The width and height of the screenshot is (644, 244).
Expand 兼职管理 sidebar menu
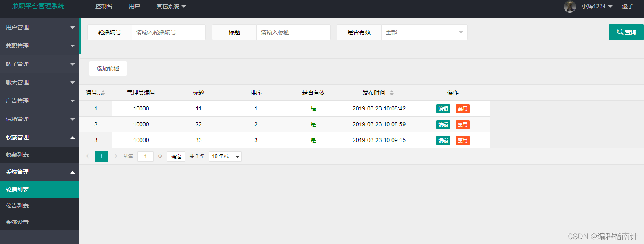tap(40, 46)
